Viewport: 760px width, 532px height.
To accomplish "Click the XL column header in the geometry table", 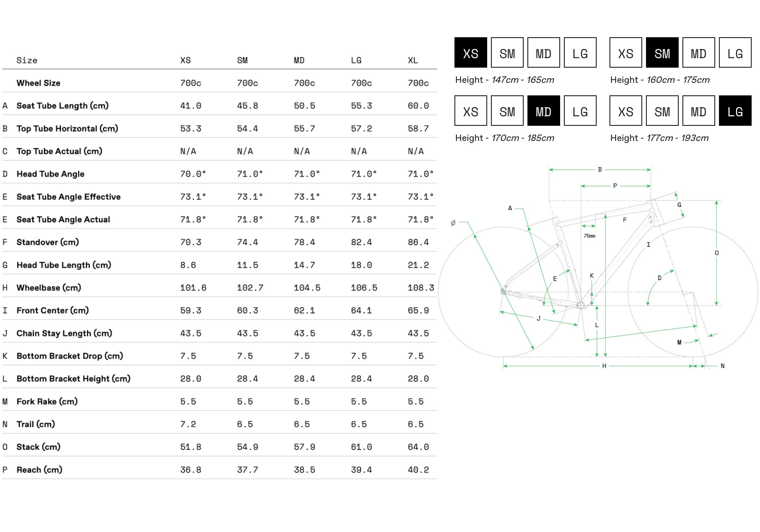I will (413, 60).
